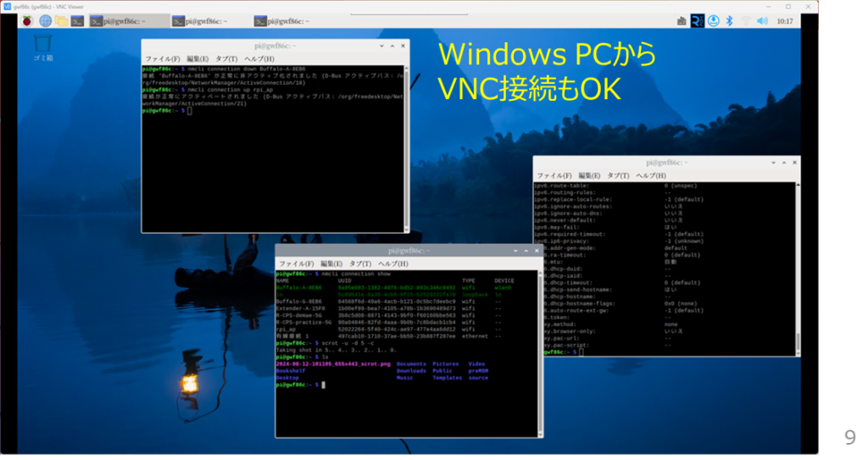
Task: Open ファイル(F) menu in the ipv6 settings terminal
Action: click(554, 175)
